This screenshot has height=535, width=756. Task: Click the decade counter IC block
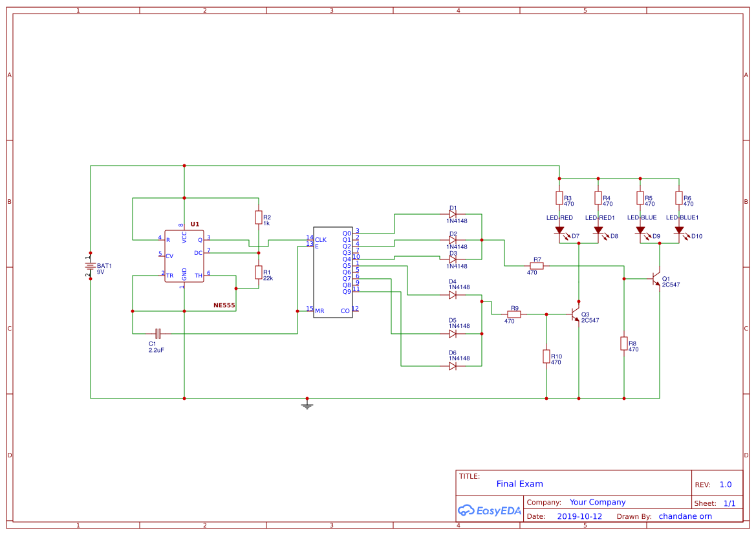(x=332, y=272)
